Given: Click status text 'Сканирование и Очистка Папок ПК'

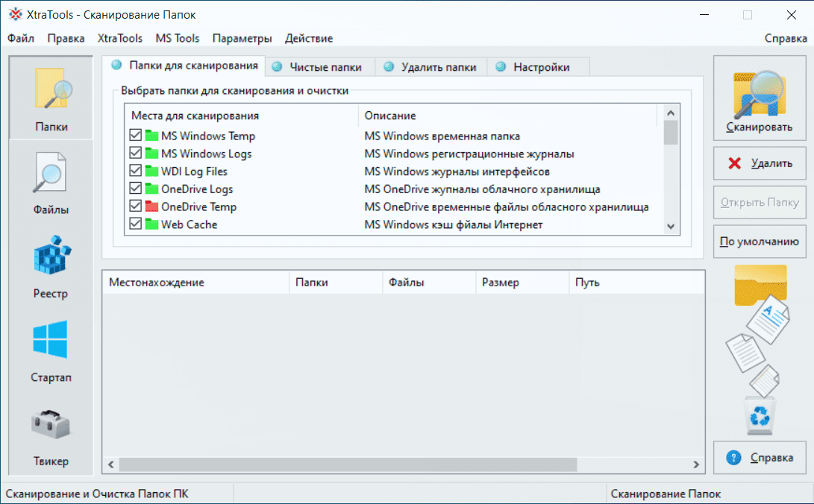Looking at the screenshot, I should click(x=97, y=494).
